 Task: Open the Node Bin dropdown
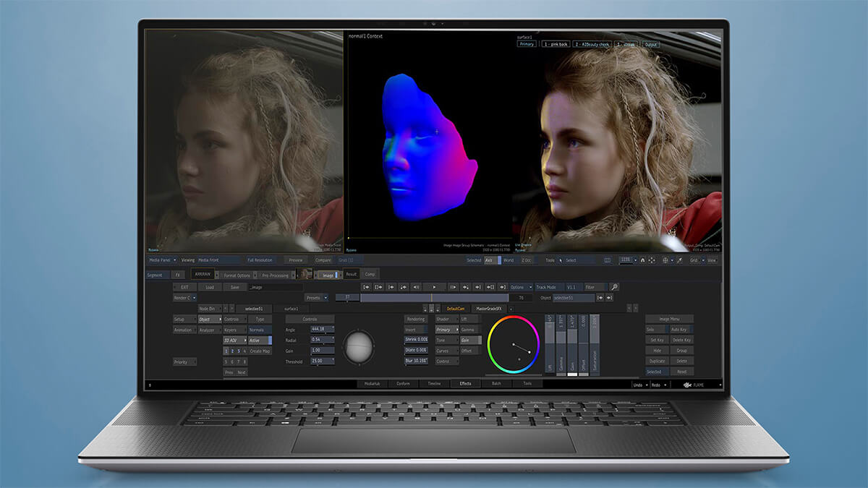click(210, 309)
